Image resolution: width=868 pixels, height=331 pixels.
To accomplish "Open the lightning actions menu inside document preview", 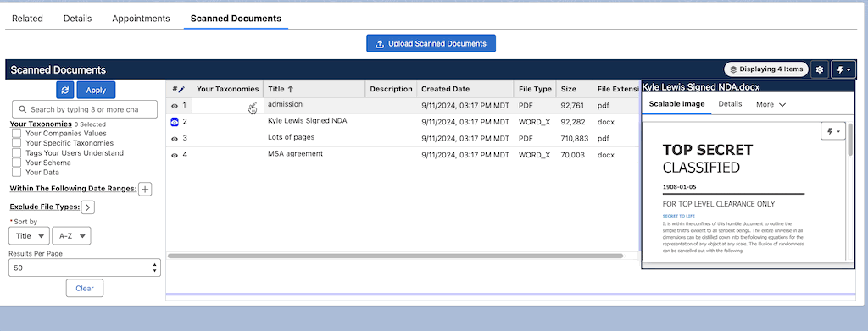I will [x=832, y=131].
